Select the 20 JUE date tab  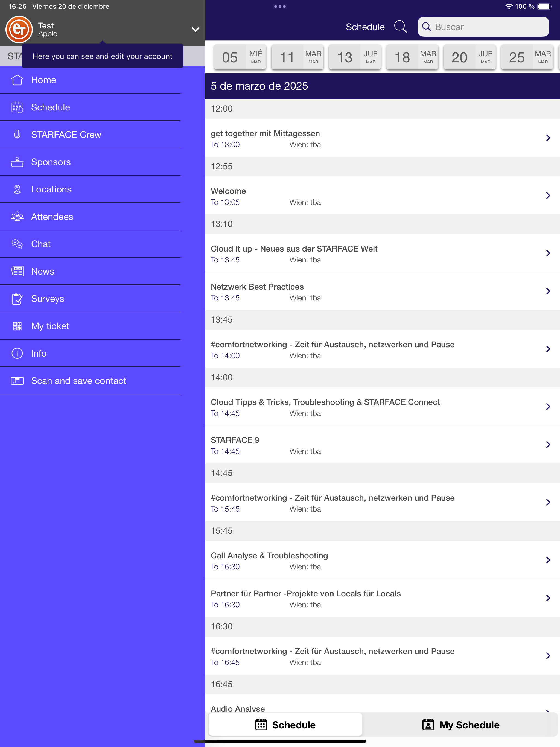(x=470, y=57)
